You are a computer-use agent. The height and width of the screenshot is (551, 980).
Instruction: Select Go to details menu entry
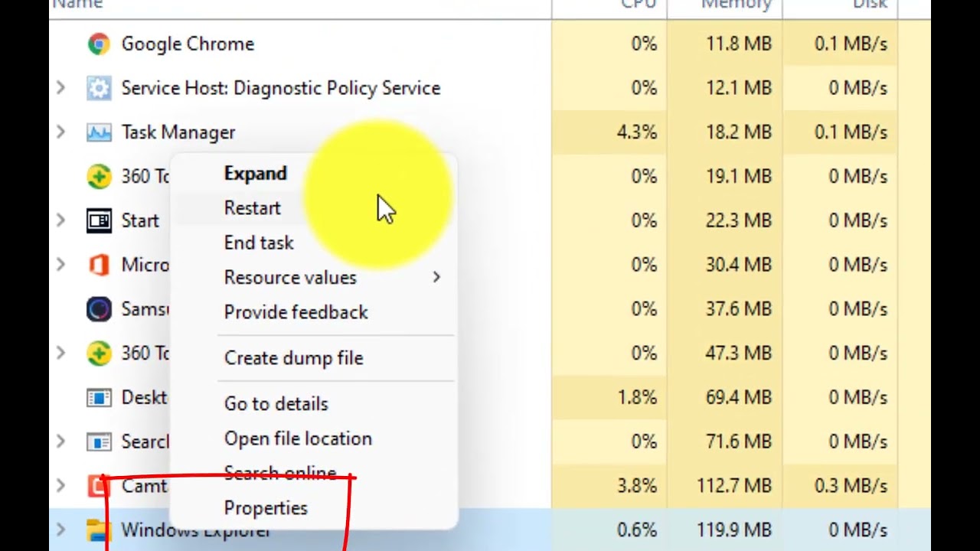point(276,404)
